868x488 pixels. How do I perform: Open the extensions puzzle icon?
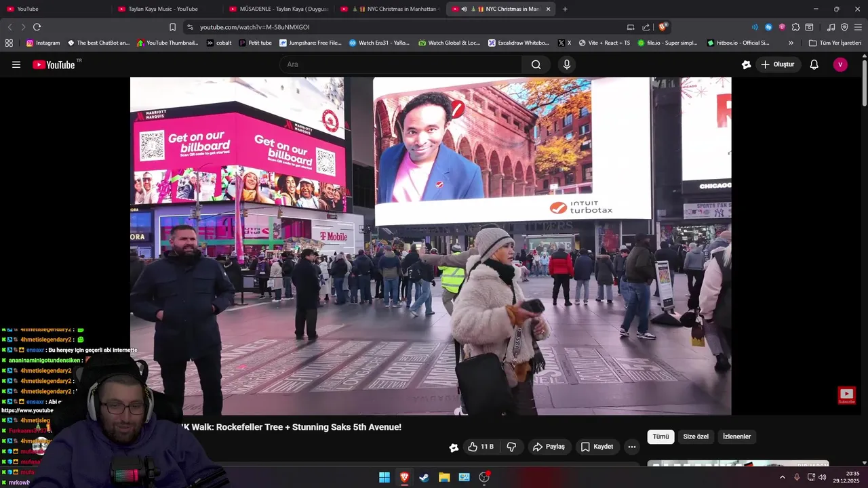(x=796, y=27)
